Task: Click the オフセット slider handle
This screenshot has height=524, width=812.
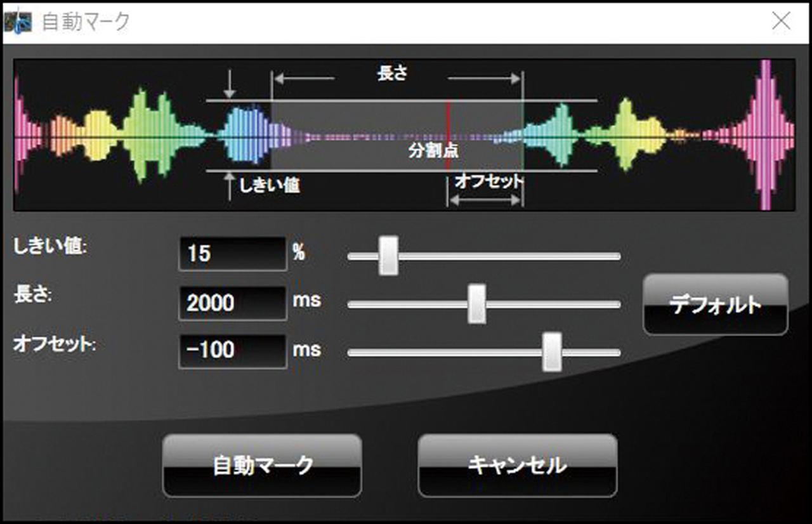Action: [552, 352]
